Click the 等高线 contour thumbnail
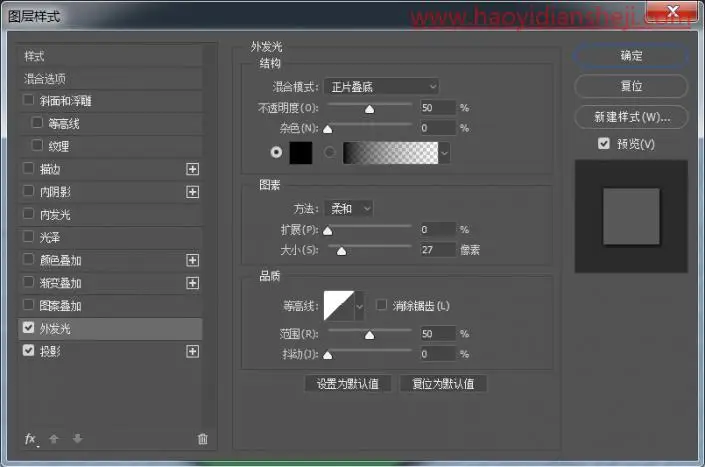The width and height of the screenshot is (705, 467). click(x=339, y=306)
